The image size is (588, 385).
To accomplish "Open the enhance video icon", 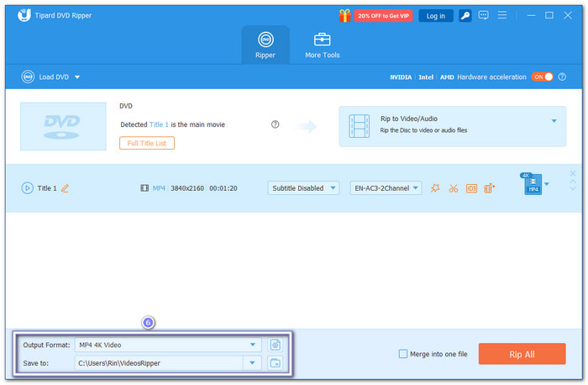I will click(490, 188).
